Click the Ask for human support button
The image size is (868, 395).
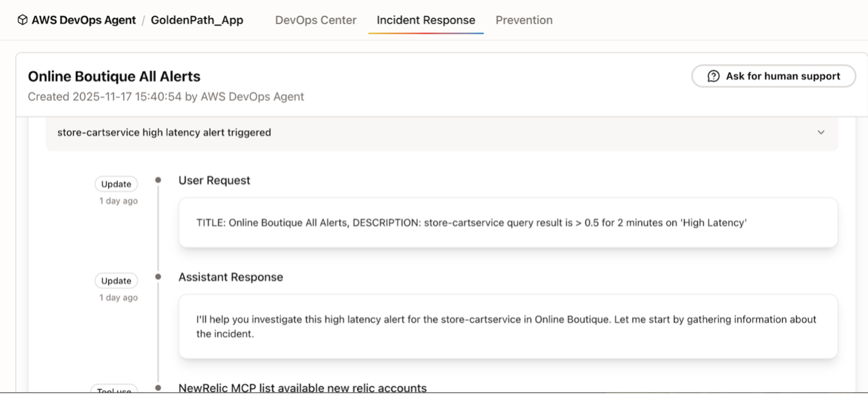pyautogui.click(x=773, y=76)
